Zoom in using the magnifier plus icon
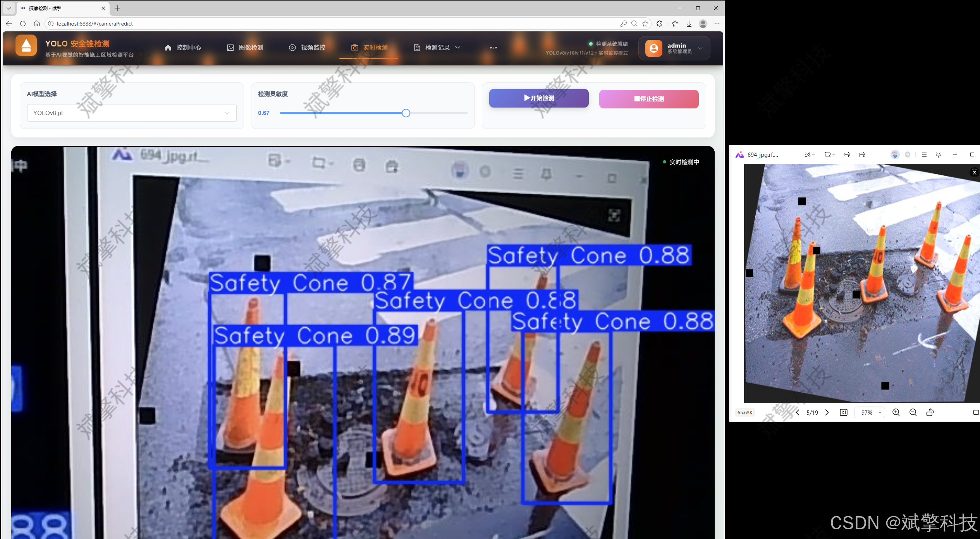This screenshot has width=980, height=539. 896,412
